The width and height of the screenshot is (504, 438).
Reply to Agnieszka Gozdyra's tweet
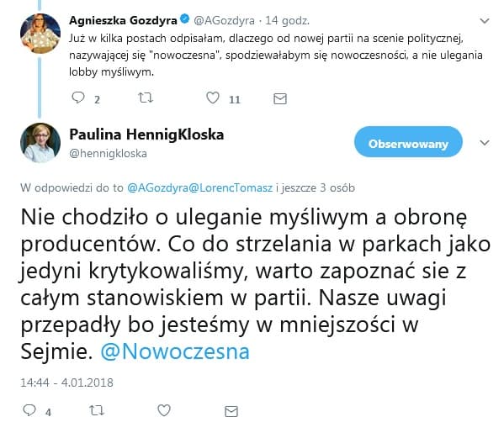tap(78, 98)
